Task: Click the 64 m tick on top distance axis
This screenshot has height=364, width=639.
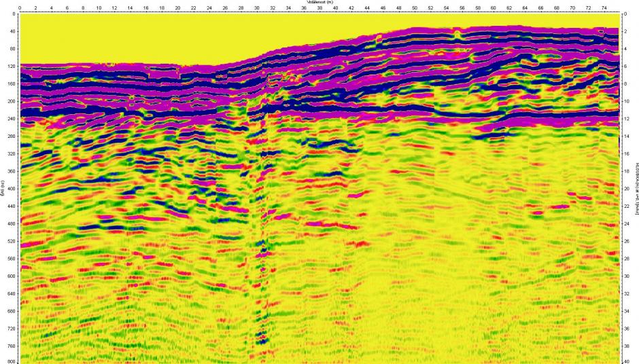Action: tap(525, 8)
